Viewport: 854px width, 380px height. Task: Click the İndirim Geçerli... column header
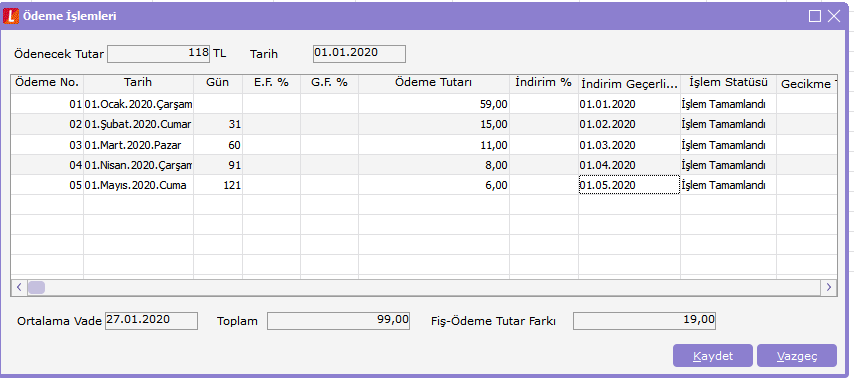pyautogui.click(x=629, y=83)
